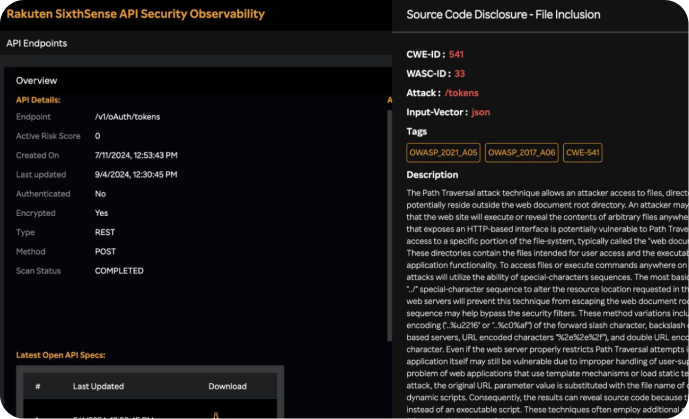
Task: Click the Description heading
Action: [x=432, y=175]
